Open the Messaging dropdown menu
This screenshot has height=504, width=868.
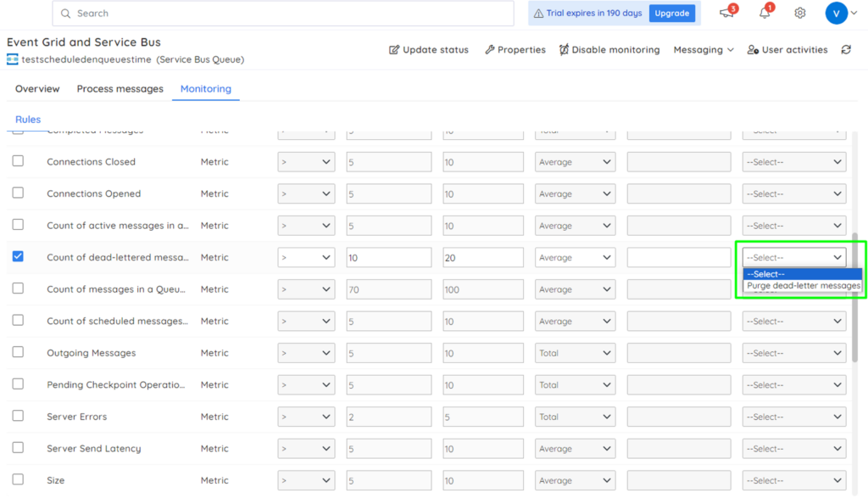(x=703, y=50)
